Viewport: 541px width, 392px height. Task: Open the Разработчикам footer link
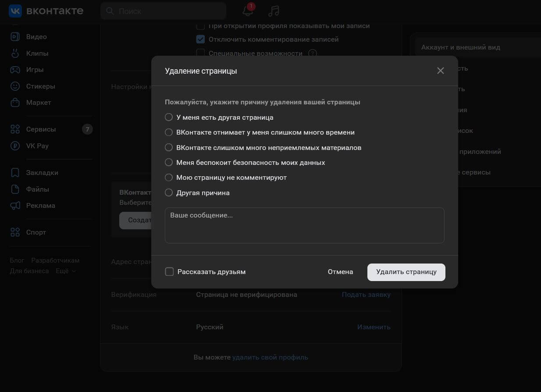coord(55,260)
